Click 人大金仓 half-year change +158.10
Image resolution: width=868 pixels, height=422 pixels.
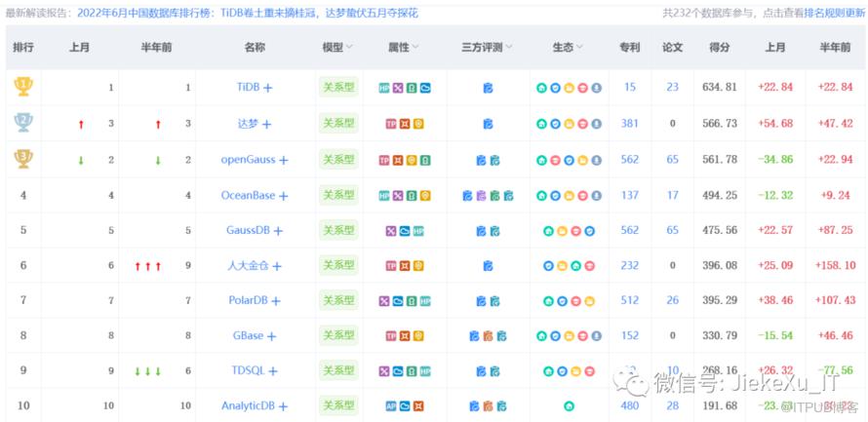click(836, 265)
